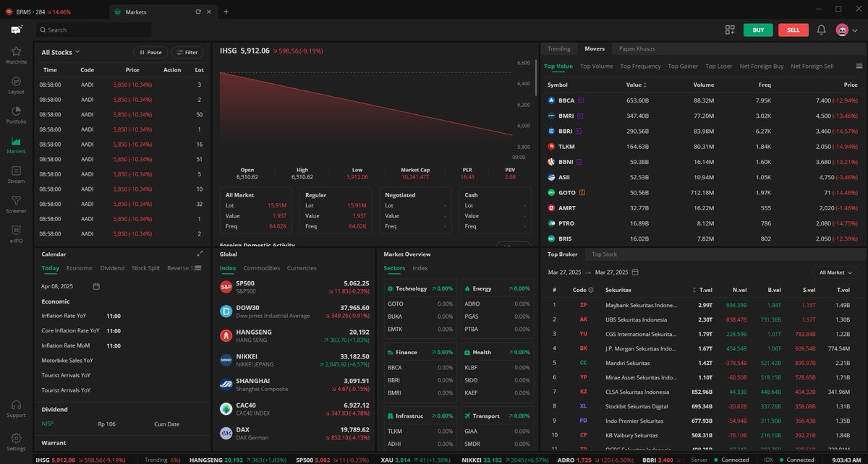Focus the Search field

(94, 30)
